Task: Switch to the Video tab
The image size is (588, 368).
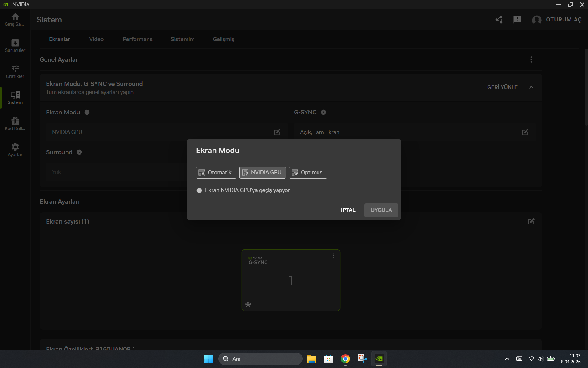Action: point(96,39)
